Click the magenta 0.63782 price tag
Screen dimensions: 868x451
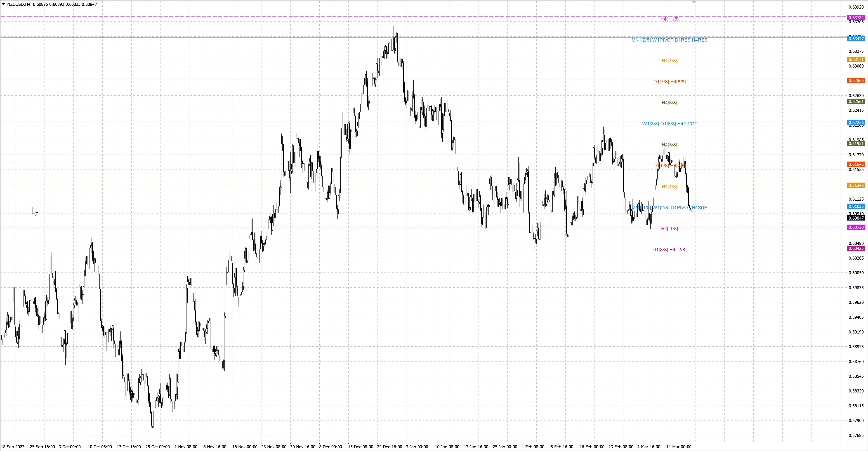(x=856, y=18)
